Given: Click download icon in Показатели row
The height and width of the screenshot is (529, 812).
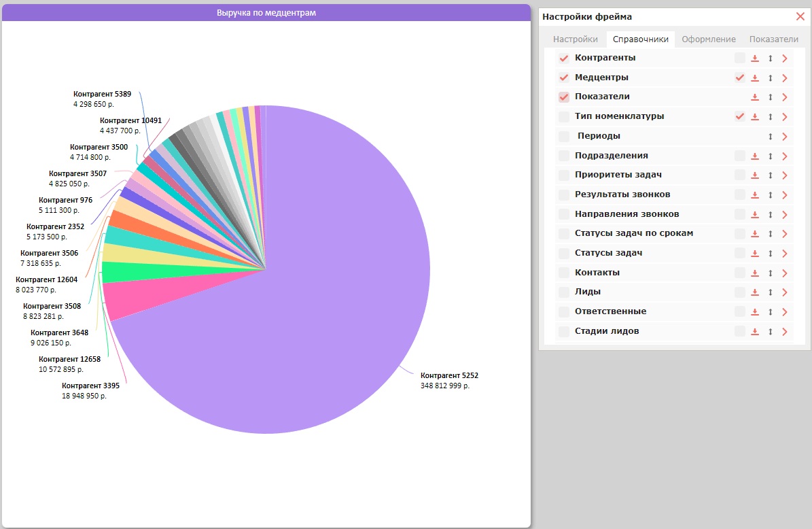Looking at the screenshot, I should (x=755, y=97).
